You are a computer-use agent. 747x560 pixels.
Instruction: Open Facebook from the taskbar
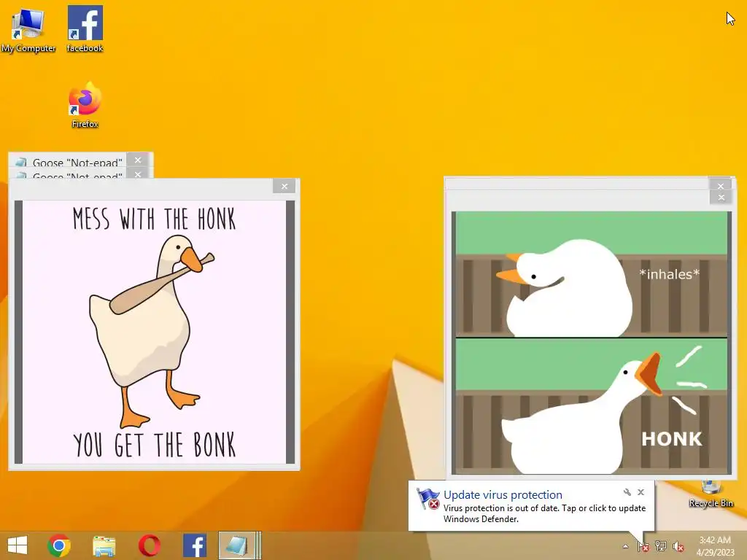(x=194, y=545)
